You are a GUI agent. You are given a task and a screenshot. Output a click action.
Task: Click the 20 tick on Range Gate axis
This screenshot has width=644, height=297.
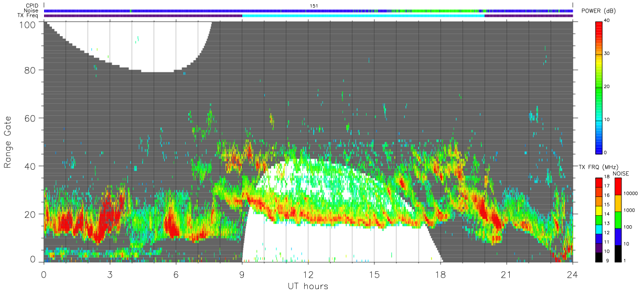point(30,214)
